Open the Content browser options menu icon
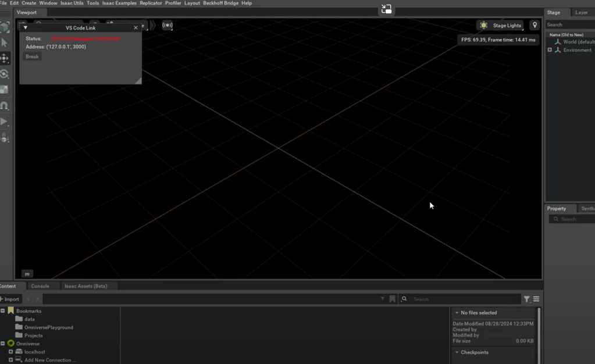595x364 pixels. point(536,299)
